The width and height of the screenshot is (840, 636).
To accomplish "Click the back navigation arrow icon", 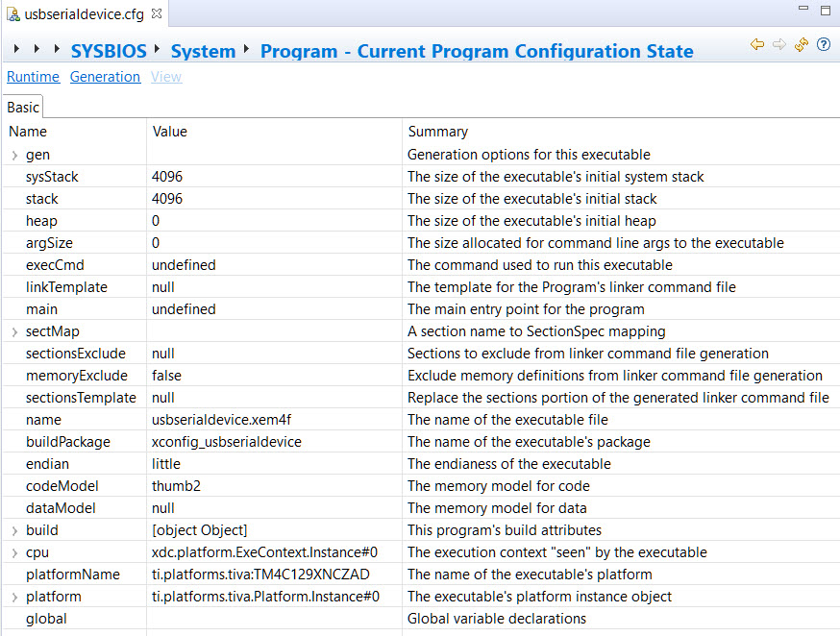I will point(757,45).
